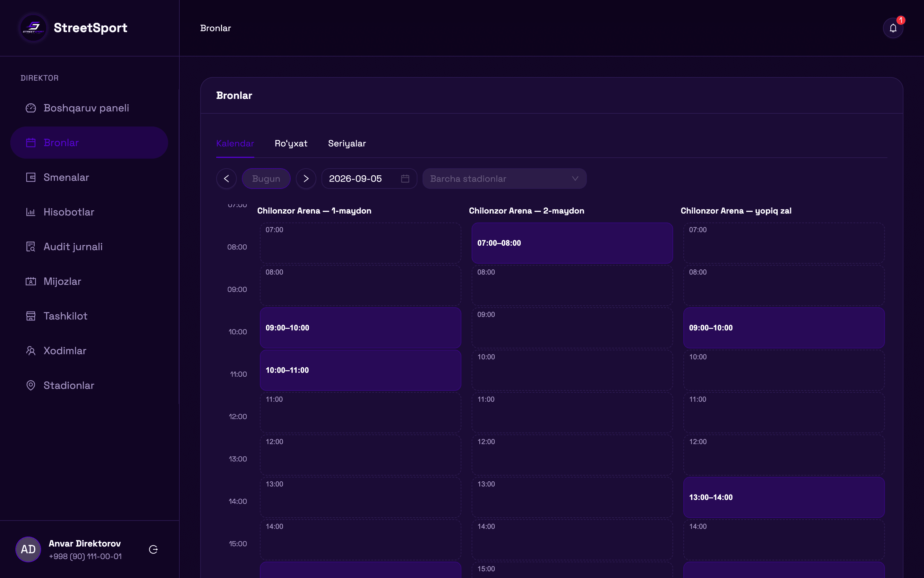The image size is (924, 578).
Task: Click the AD user avatar
Action: click(x=28, y=549)
